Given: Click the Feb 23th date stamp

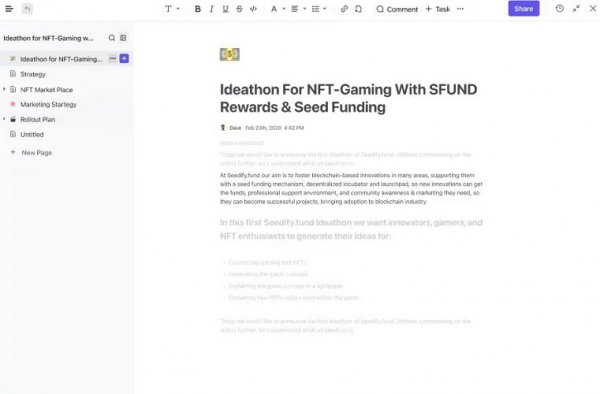Looking at the screenshot, I should click(274, 128).
